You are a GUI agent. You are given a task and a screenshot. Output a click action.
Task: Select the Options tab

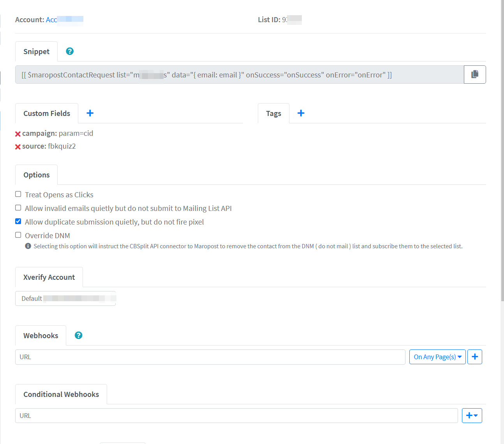tap(37, 175)
